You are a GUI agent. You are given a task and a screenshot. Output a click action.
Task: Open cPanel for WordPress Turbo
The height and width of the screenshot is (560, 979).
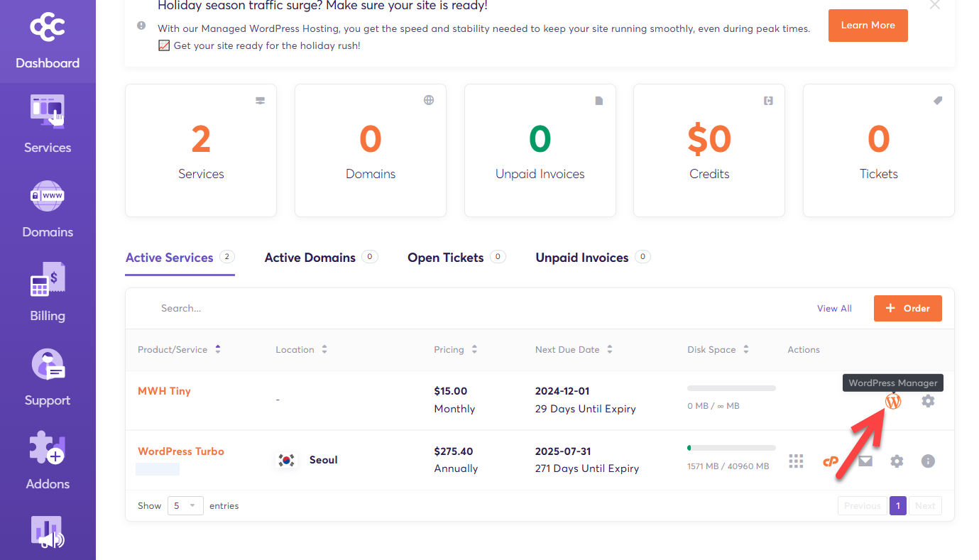831,461
